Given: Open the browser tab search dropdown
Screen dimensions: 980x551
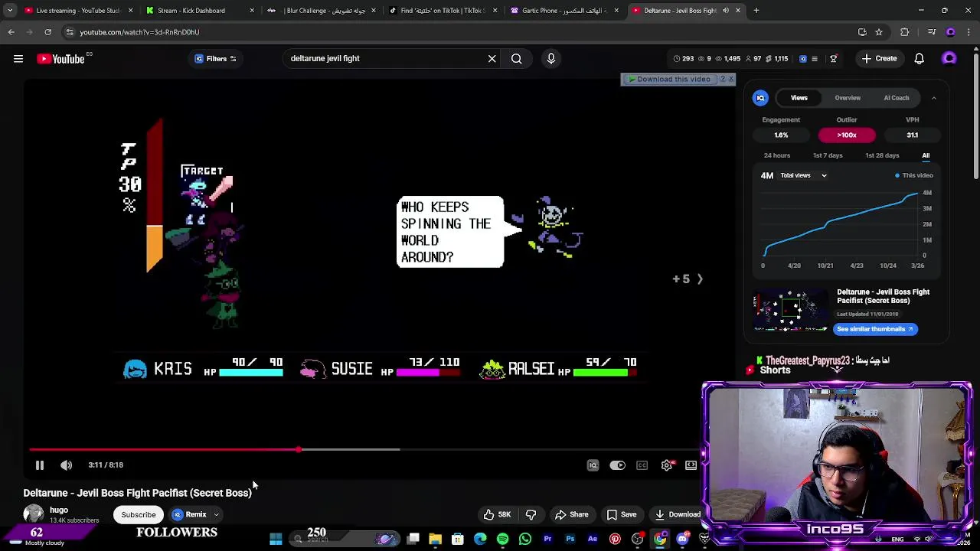Looking at the screenshot, I should (9, 11).
